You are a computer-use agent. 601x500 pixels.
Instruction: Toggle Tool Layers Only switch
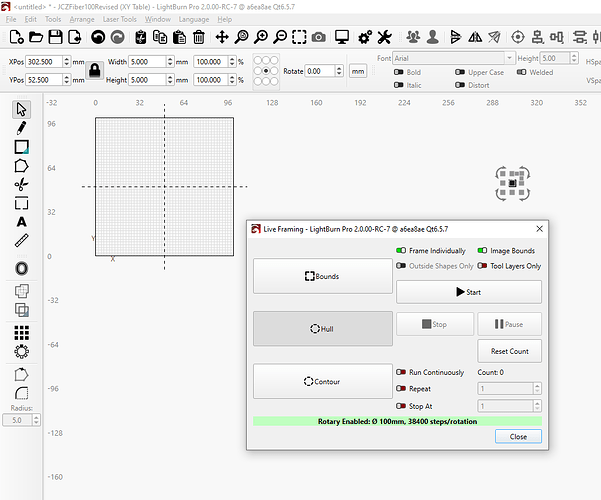482,266
